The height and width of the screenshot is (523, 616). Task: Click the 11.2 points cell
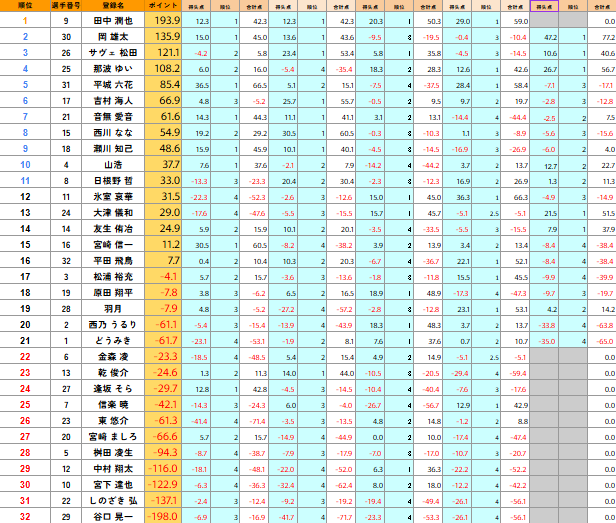point(163,245)
